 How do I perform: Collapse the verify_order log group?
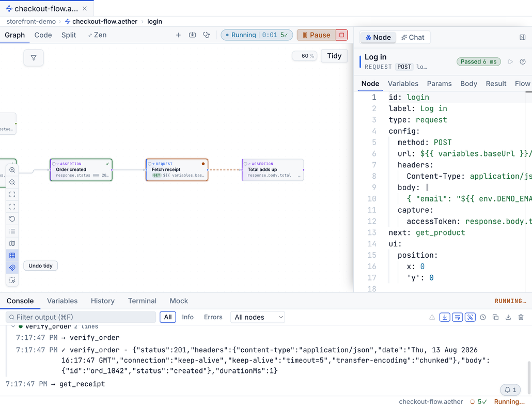pyautogui.click(x=13, y=326)
